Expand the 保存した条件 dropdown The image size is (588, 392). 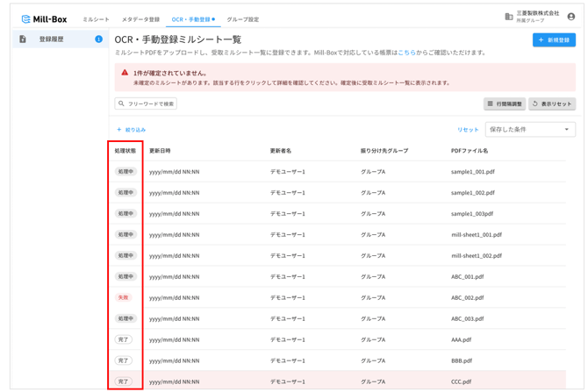click(x=530, y=129)
